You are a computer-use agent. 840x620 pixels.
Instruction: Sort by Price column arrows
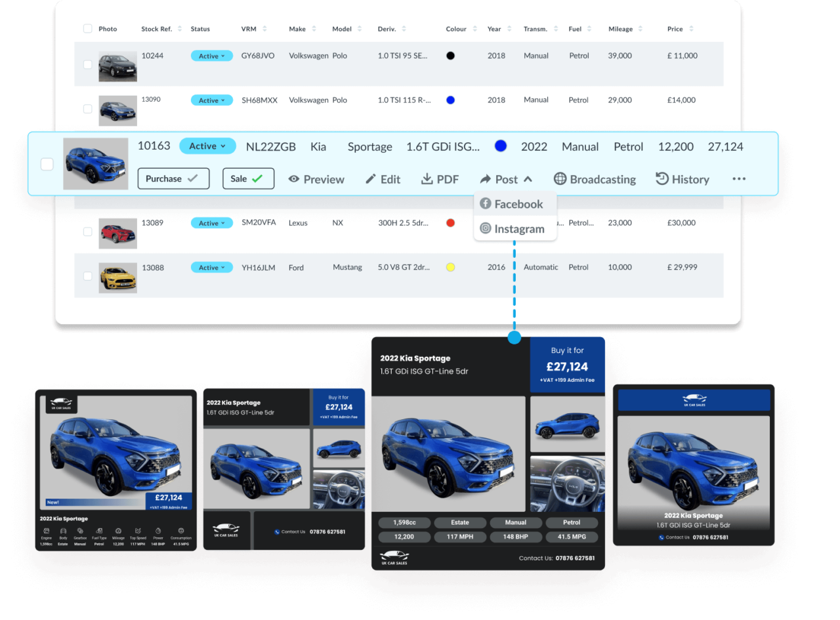click(x=691, y=29)
